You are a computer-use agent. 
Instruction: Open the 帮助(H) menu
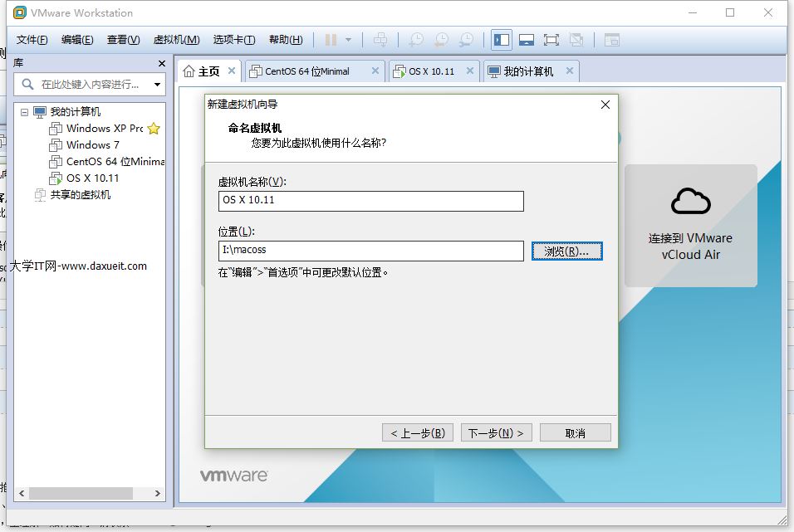pyautogui.click(x=286, y=40)
